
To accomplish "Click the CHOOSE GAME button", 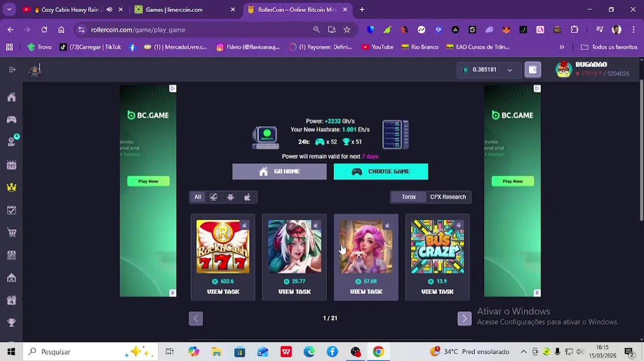I will pyautogui.click(x=381, y=171).
